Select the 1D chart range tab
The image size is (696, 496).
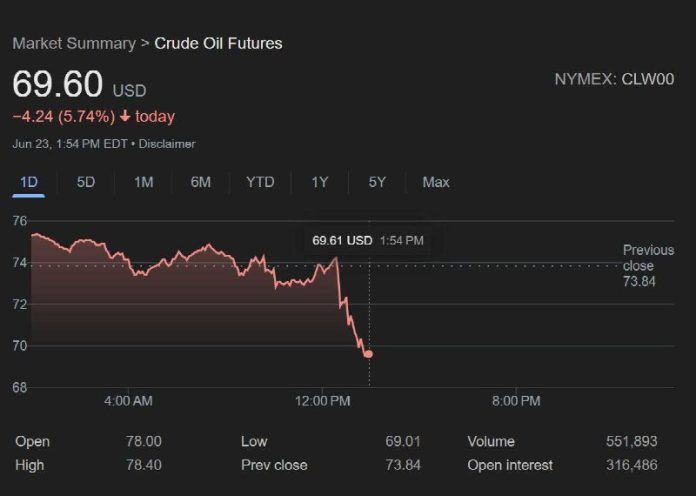(x=29, y=182)
